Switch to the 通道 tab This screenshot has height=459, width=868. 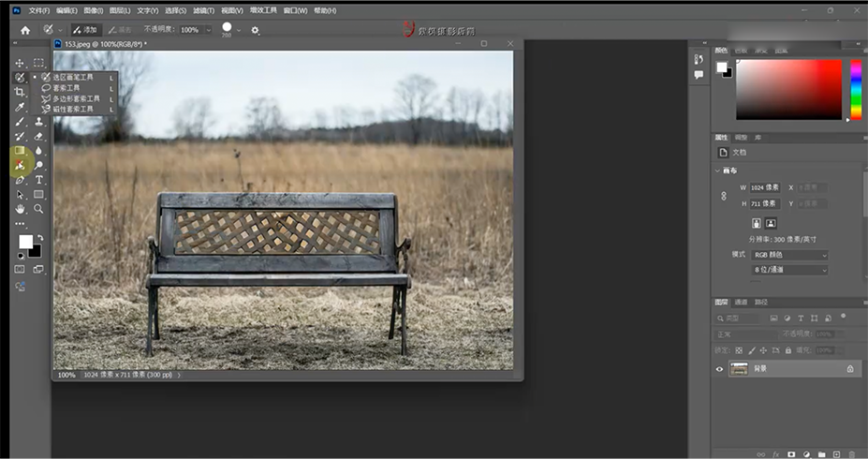tap(741, 303)
